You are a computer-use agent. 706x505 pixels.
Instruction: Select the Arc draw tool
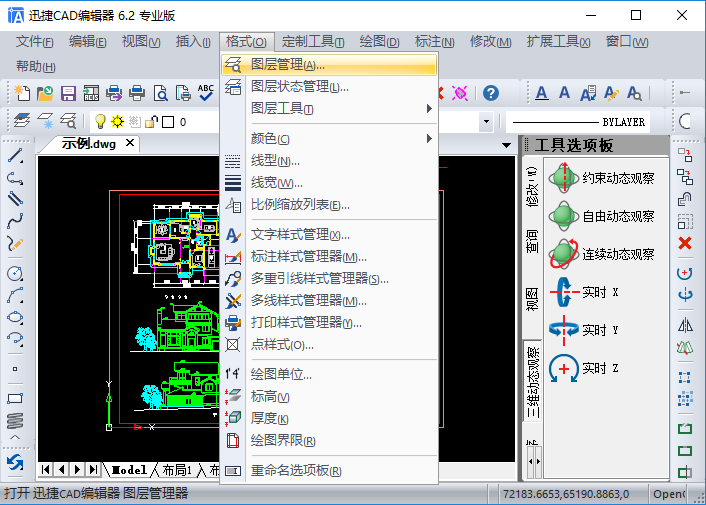(15, 295)
